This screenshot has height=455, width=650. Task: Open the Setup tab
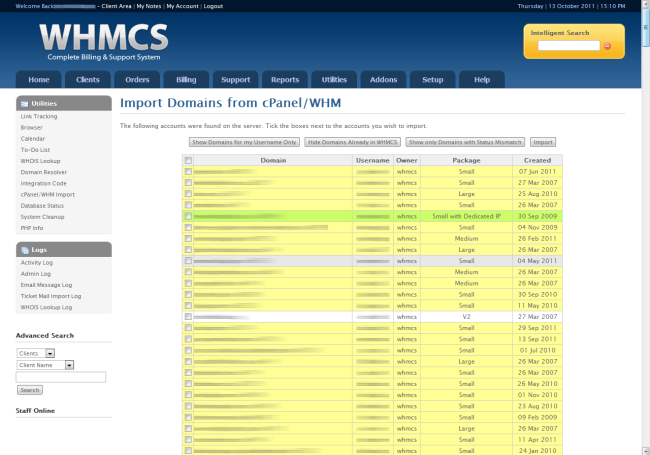433,80
